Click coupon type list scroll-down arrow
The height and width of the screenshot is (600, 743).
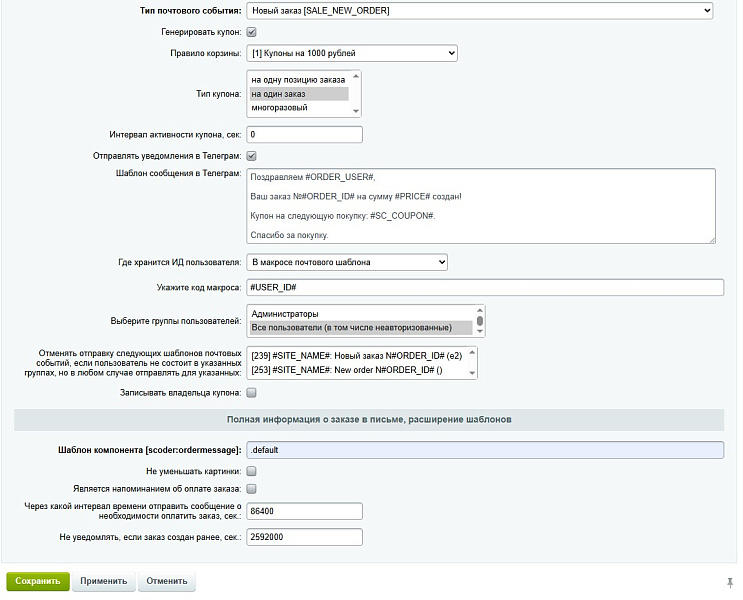(x=356, y=111)
